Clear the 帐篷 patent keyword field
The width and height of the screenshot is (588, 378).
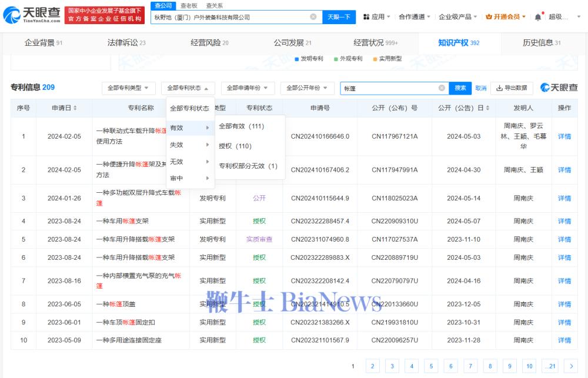click(x=442, y=88)
